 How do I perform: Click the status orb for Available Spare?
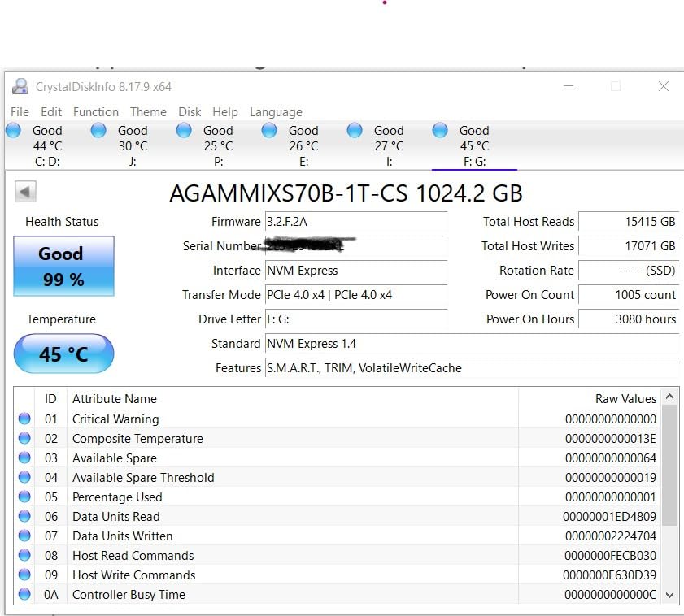click(24, 458)
